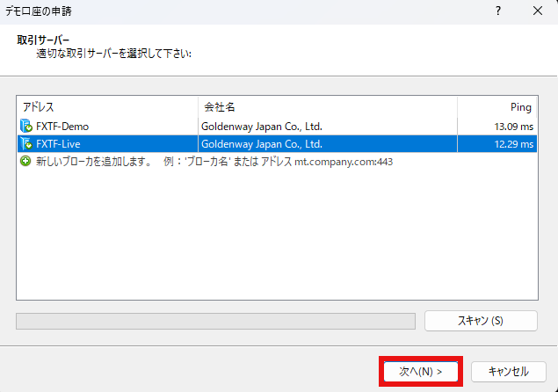Click the add new broker entry row
Image resolution: width=558 pixels, height=392 pixels.
[x=277, y=162]
